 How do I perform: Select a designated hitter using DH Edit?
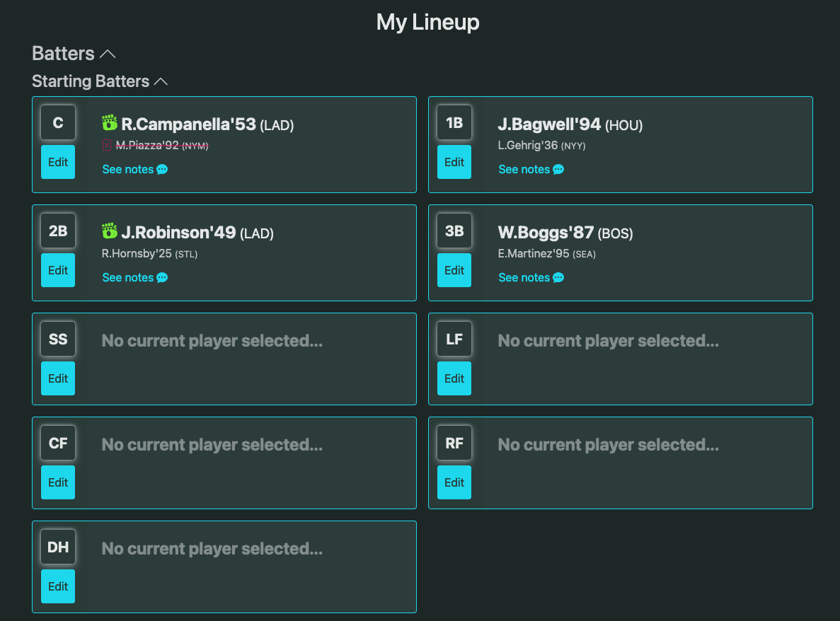point(58,586)
